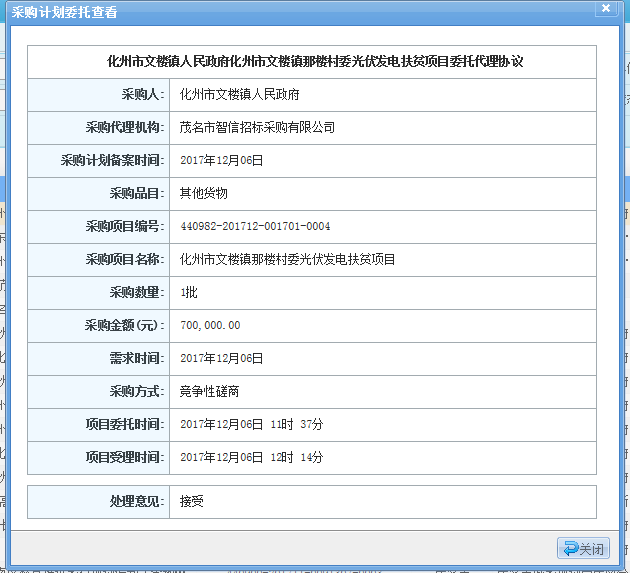Click the 采购方式 value 竞争性磋商
Viewport: 630px width, 573px height.
tap(210, 391)
